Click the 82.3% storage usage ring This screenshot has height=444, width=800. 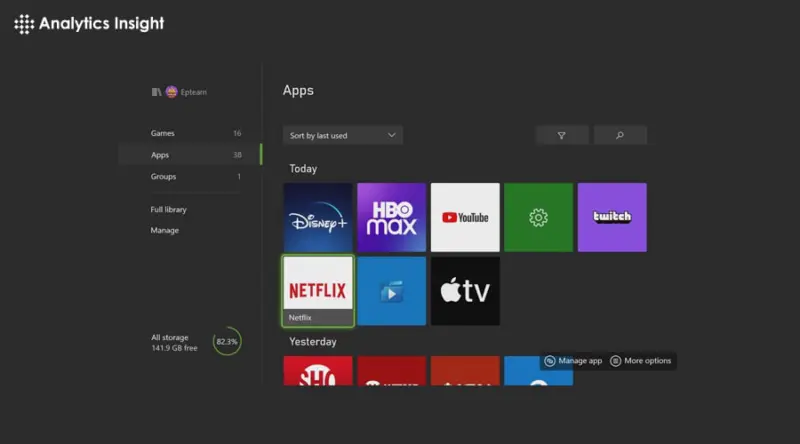pyautogui.click(x=227, y=342)
